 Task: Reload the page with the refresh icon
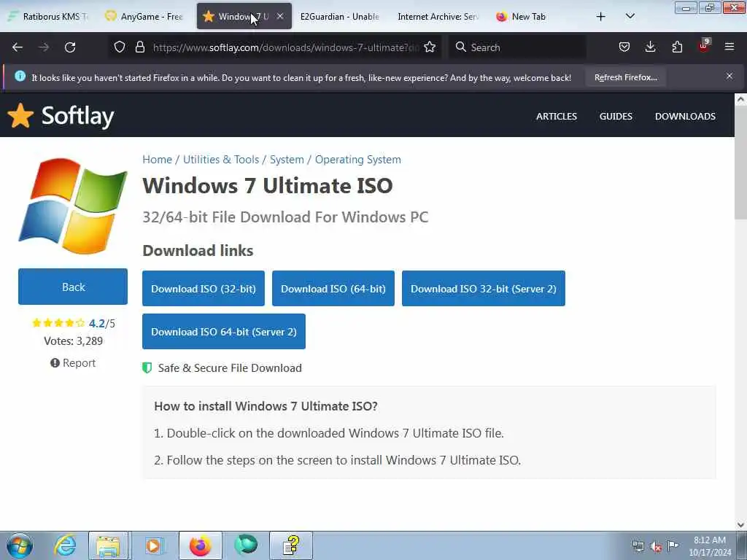[70, 47]
